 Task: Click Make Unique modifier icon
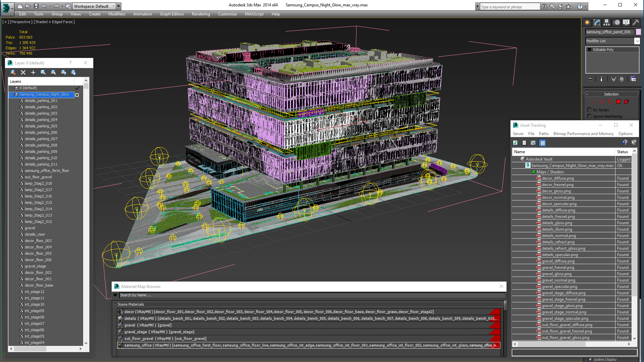tap(613, 79)
